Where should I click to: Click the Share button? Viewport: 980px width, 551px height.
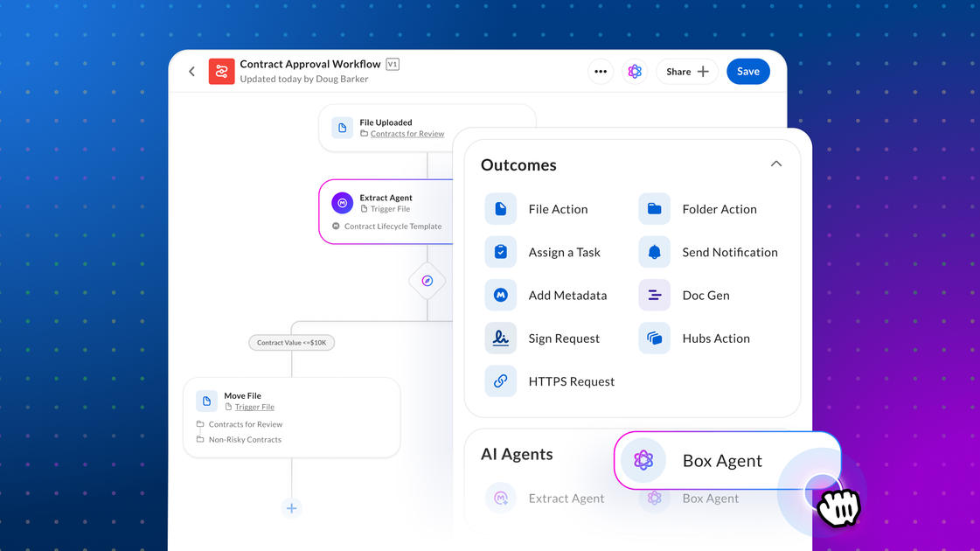pyautogui.click(x=687, y=72)
